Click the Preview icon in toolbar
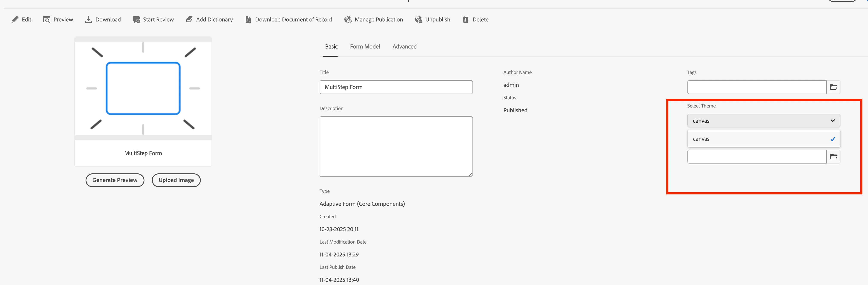 pyautogui.click(x=46, y=20)
